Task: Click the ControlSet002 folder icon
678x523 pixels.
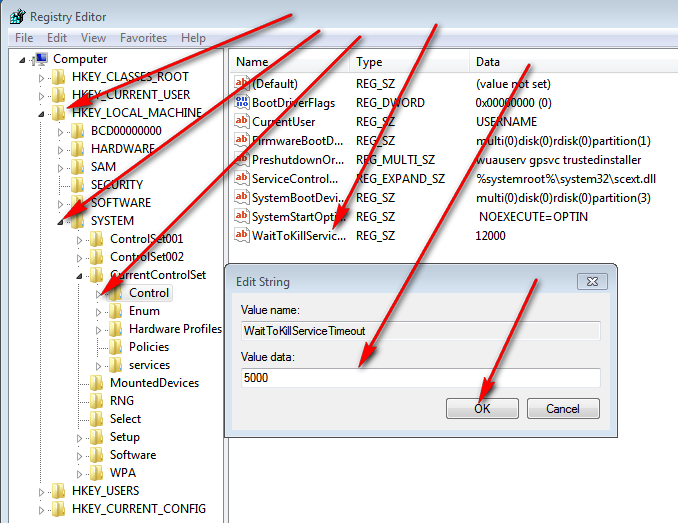Action: [96, 257]
